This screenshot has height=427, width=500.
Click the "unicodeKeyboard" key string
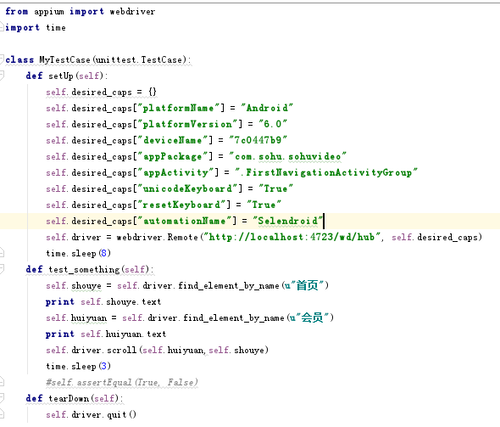click(188, 188)
